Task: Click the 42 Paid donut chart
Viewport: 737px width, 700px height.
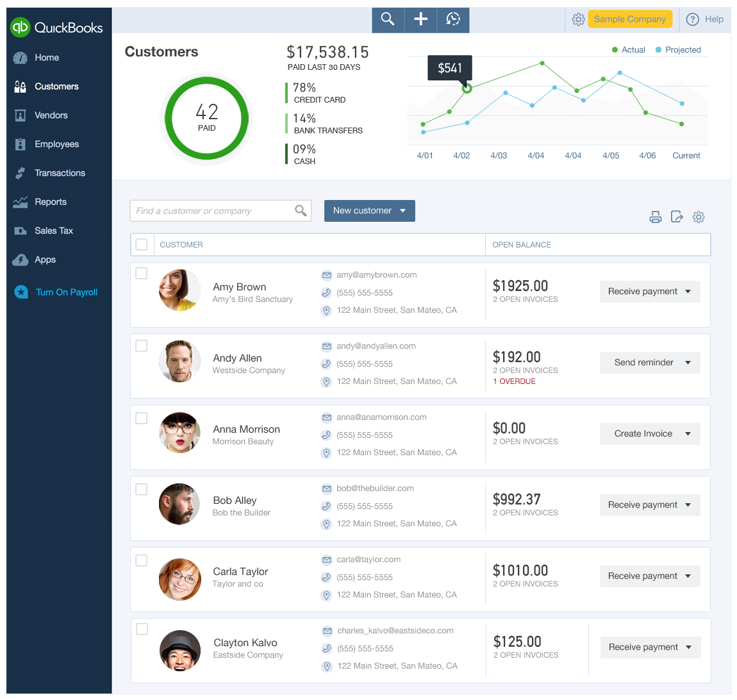Action: (x=207, y=119)
